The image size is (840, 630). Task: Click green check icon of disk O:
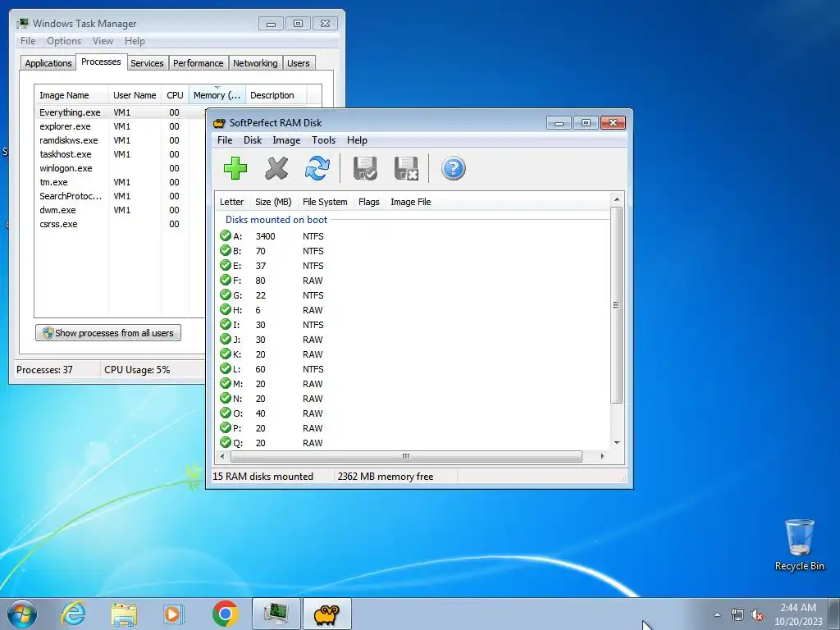pyautogui.click(x=226, y=413)
